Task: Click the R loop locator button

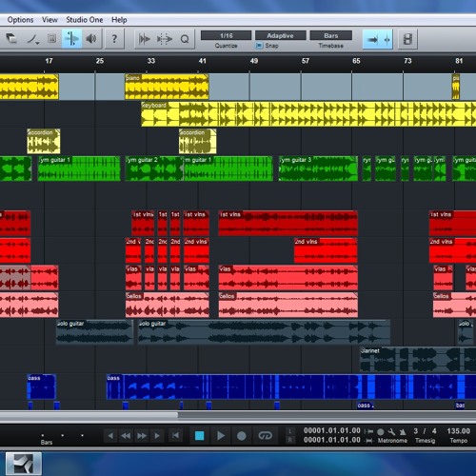Action: (x=290, y=440)
